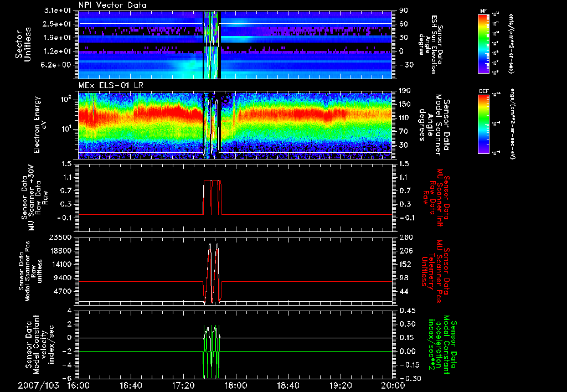
Task: Click the 1.9e+01 sector tick value
Action: pos(58,38)
